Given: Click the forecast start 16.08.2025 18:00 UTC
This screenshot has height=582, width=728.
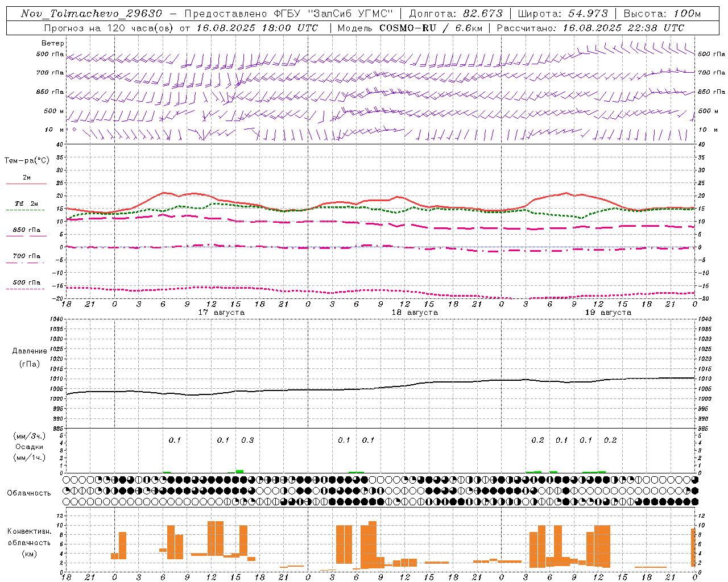Looking at the screenshot, I should [x=257, y=28].
